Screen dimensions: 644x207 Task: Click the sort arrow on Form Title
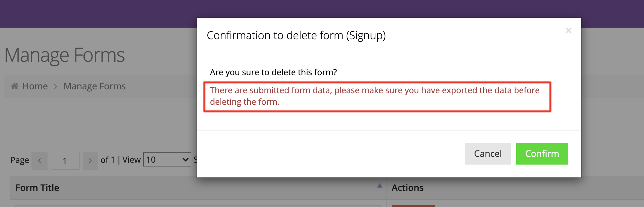tap(380, 185)
